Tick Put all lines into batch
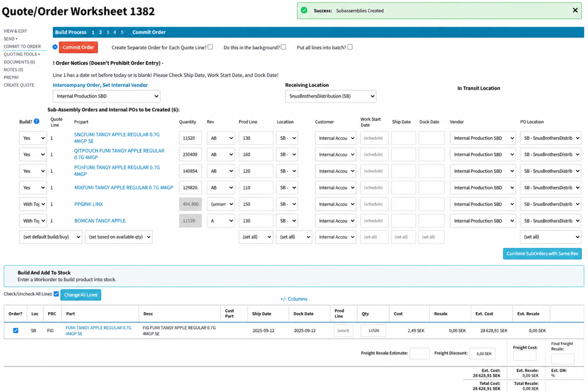 click(350, 47)
